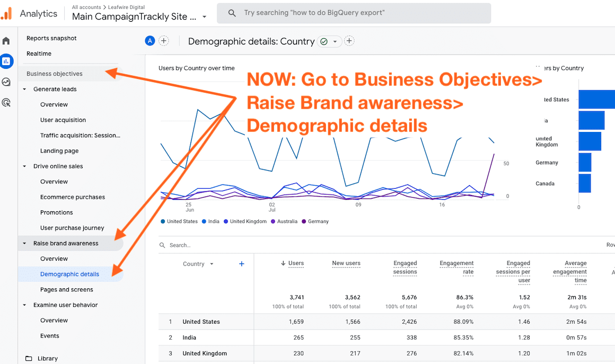The height and width of the screenshot is (364, 615).
Task: Collapse the Generate leads section
Action: [x=24, y=89]
